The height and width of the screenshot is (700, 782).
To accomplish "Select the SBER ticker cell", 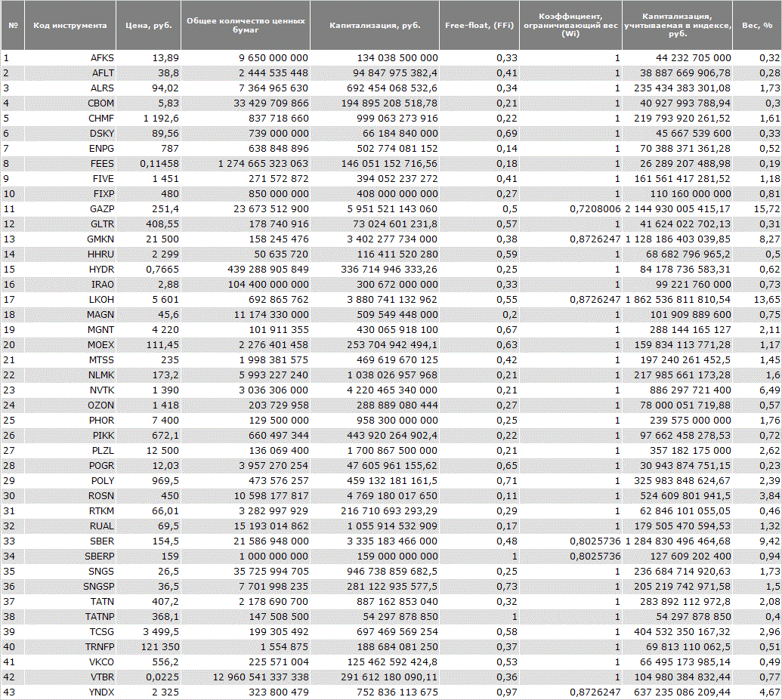I will (x=70, y=541).
